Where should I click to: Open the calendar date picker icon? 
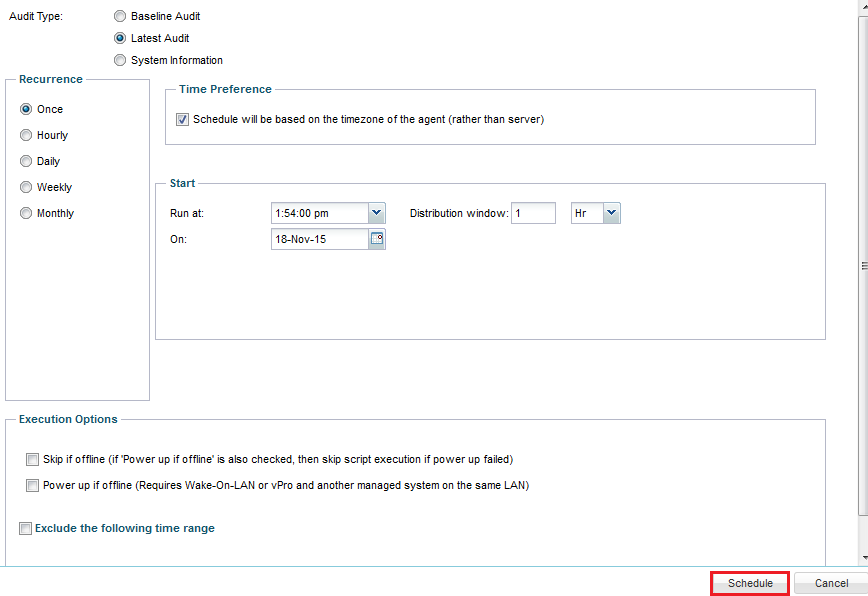379,239
